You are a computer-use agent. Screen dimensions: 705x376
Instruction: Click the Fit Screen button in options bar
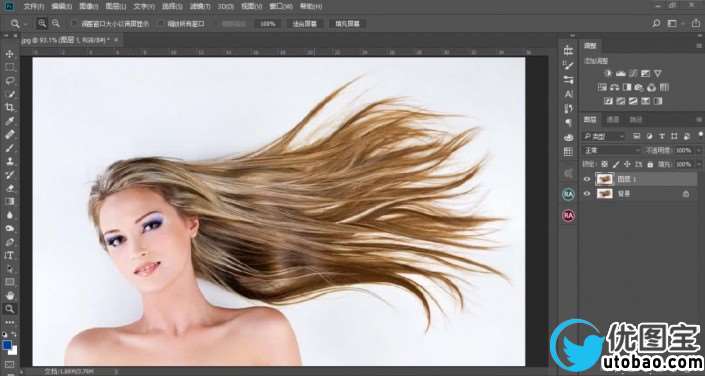pos(305,23)
